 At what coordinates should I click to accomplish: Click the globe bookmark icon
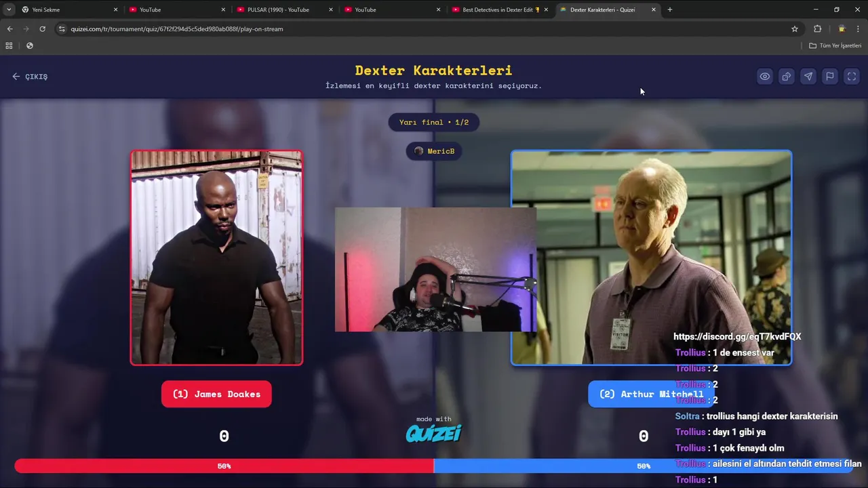pos(30,45)
